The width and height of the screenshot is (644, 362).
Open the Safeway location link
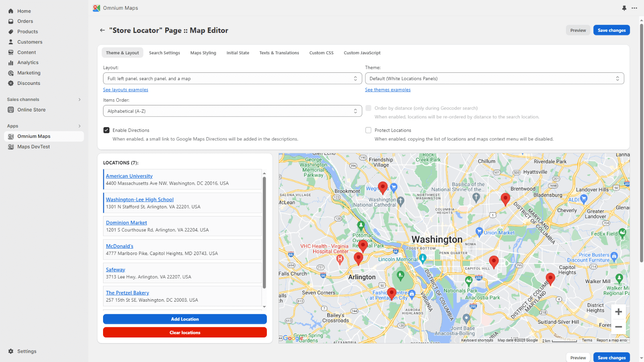[116, 270]
